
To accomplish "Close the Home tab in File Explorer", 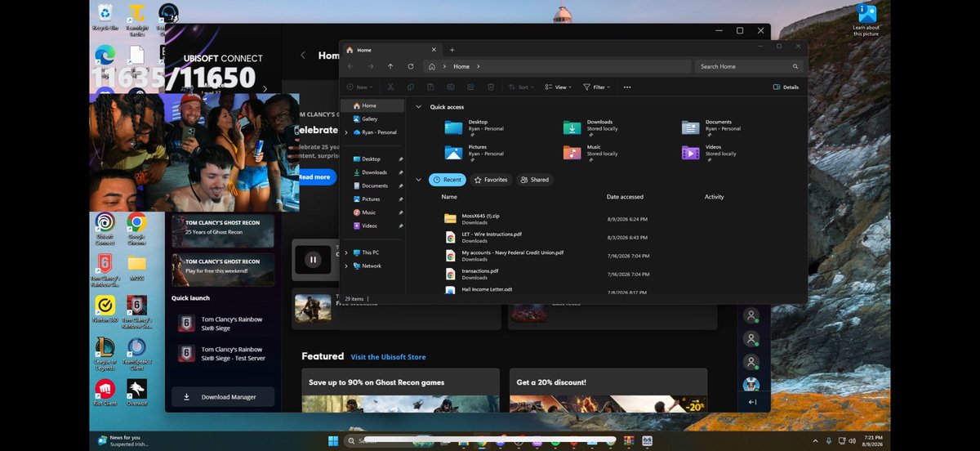I will (x=433, y=50).
